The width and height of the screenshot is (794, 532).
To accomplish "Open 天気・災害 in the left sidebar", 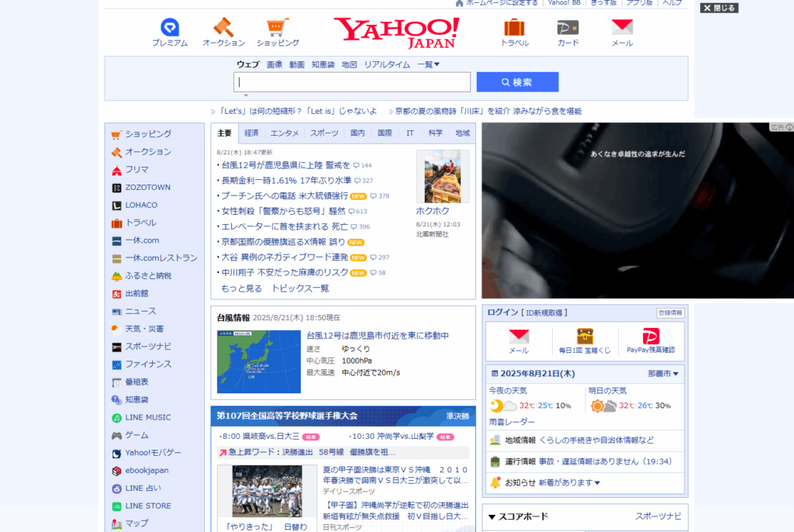I will pyautogui.click(x=144, y=330).
